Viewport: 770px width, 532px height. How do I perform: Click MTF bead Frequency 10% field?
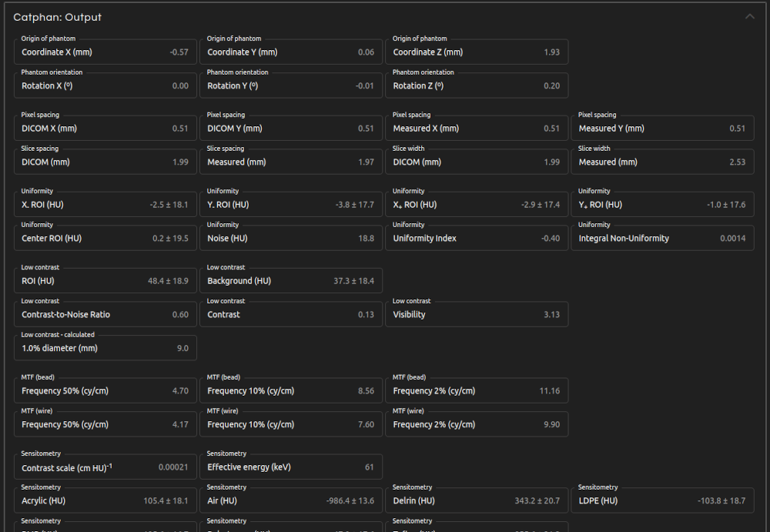[x=291, y=390]
